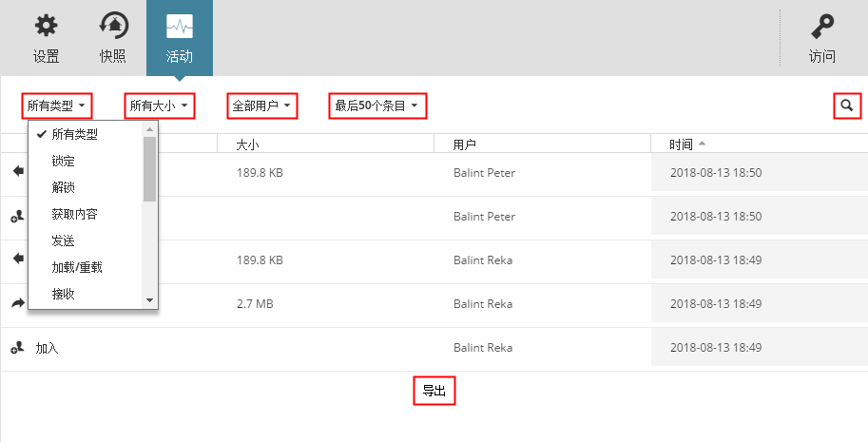The width and height of the screenshot is (868, 442).
Task: Open the 访问 key icon
Action: tap(821, 26)
